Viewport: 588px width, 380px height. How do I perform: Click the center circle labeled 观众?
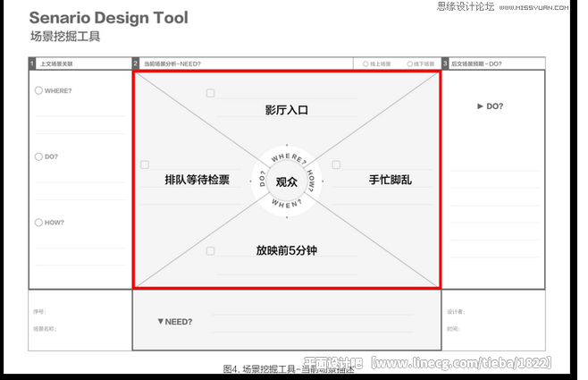[287, 182]
